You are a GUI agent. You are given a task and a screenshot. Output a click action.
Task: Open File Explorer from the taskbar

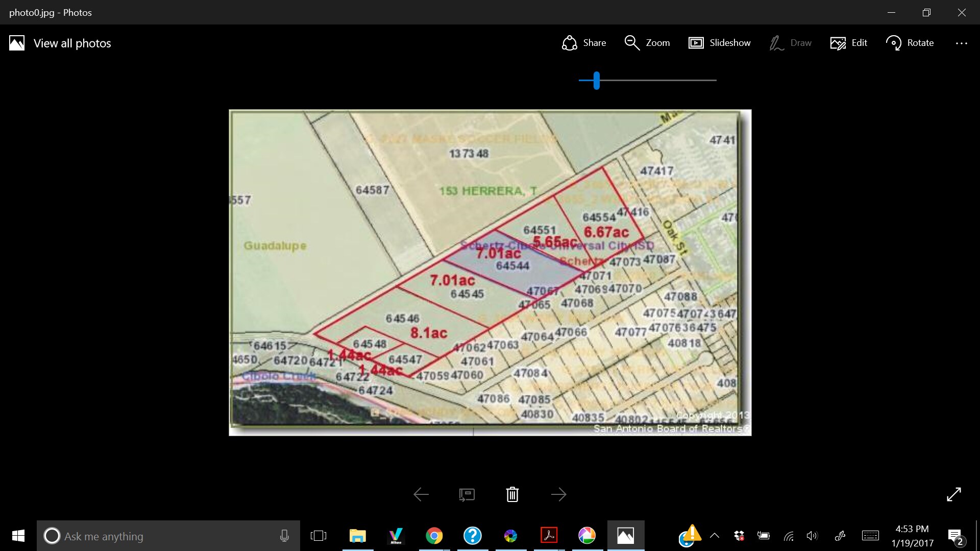[357, 536]
